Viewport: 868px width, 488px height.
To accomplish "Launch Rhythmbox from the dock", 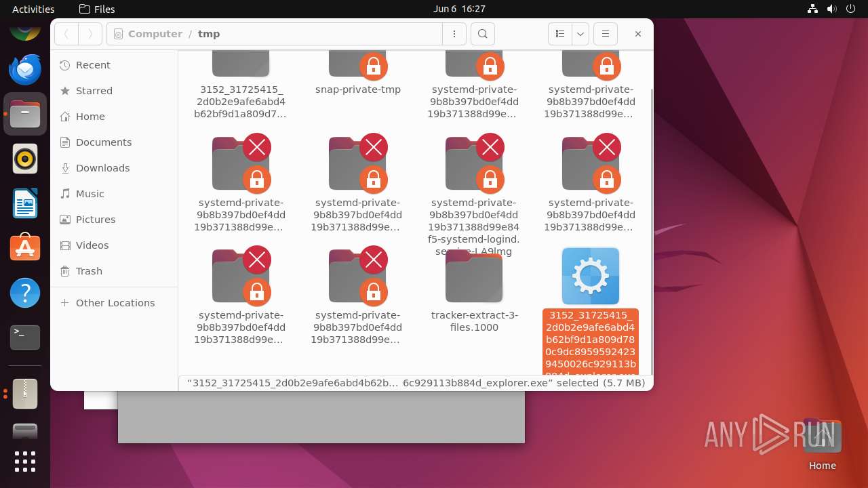I will [x=25, y=159].
